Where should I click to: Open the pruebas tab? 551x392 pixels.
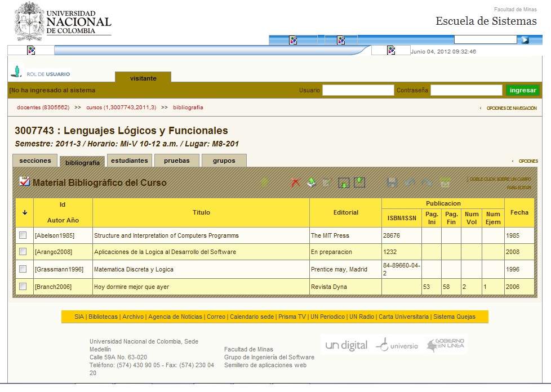[x=177, y=161]
